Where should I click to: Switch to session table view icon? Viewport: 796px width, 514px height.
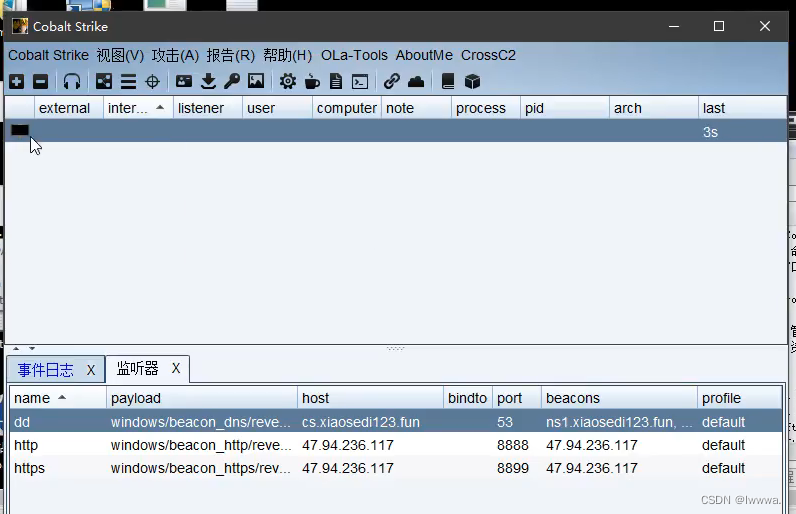[128, 81]
